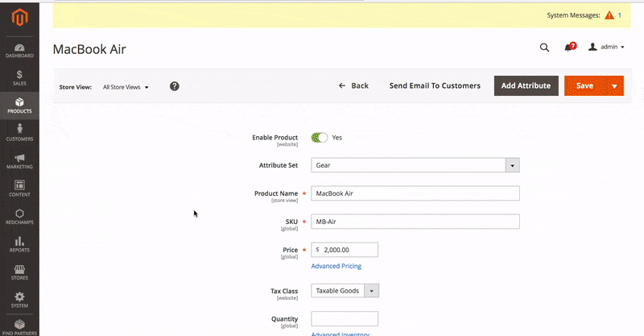Click the MacBook Air page title

point(89,49)
